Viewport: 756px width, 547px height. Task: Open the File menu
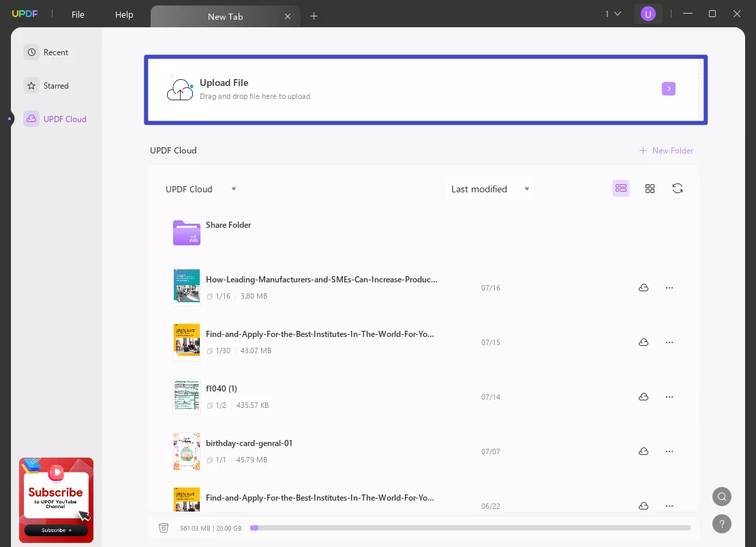[78, 14]
